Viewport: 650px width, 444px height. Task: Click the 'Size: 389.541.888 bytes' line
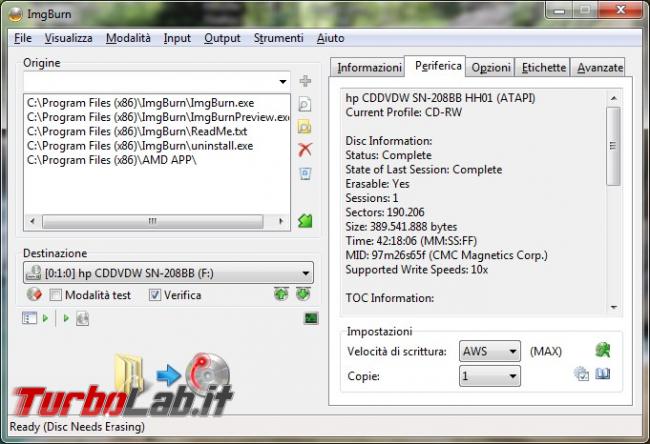point(401,227)
